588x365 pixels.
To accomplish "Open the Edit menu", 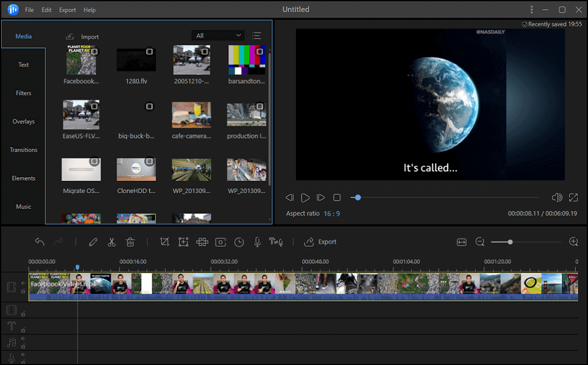I will point(46,10).
